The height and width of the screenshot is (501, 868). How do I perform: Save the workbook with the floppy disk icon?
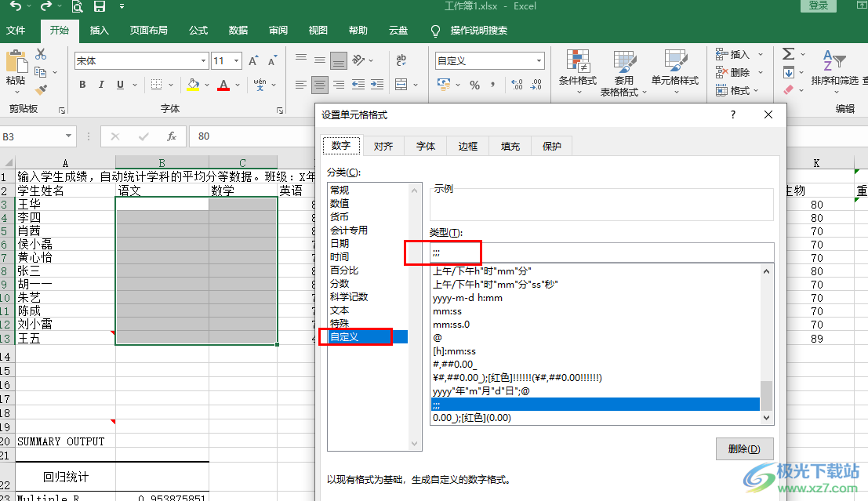[x=100, y=6]
